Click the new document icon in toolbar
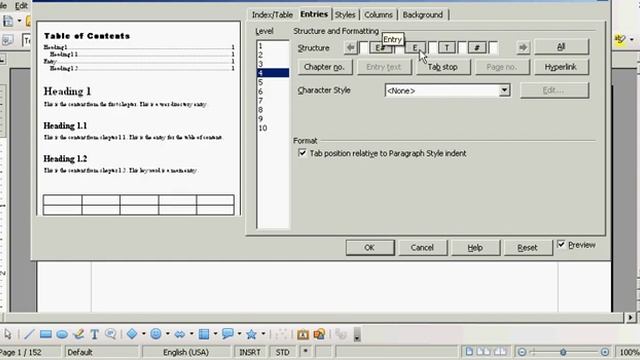This screenshot has width=640, height=360. pos(8,21)
